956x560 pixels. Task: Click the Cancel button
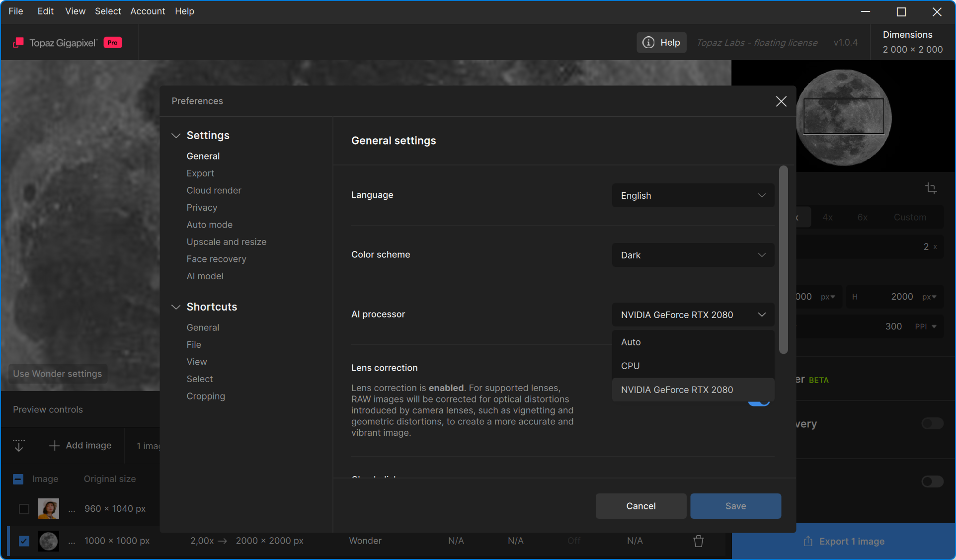pos(640,506)
